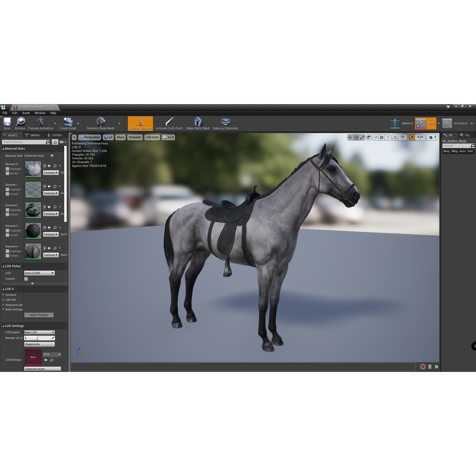The width and height of the screenshot is (476, 476).
Task: Open the Textures dropdown for Element 0
Action: pos(51,173)
